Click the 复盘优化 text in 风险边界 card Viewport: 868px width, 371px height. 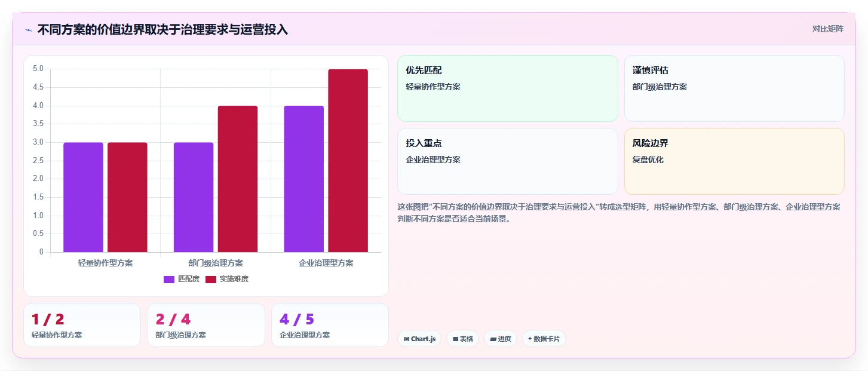[x=648, y=160]
